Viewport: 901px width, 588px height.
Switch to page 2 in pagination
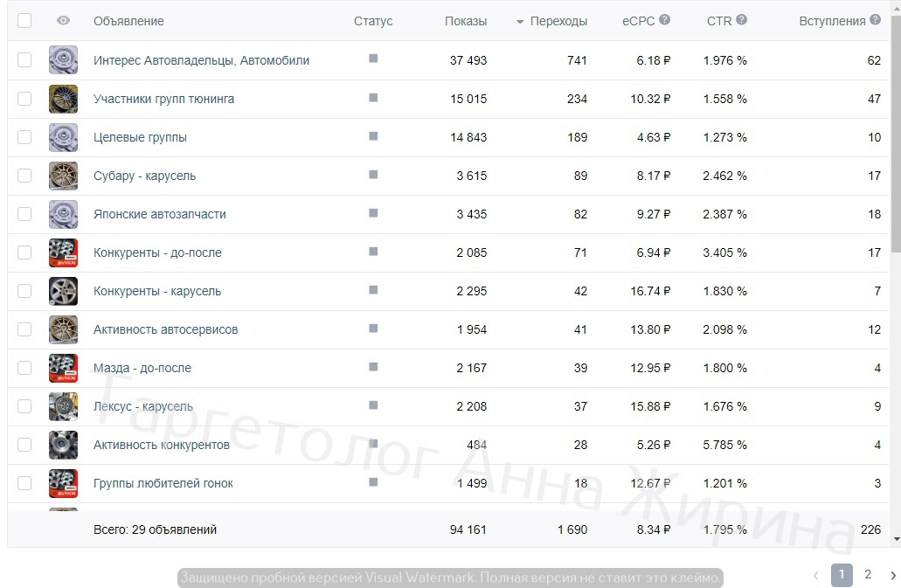coord(868,574)
